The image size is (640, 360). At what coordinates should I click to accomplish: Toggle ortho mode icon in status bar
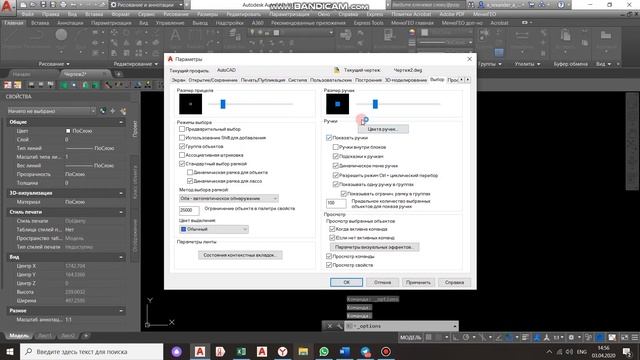(x=456, y=337)
